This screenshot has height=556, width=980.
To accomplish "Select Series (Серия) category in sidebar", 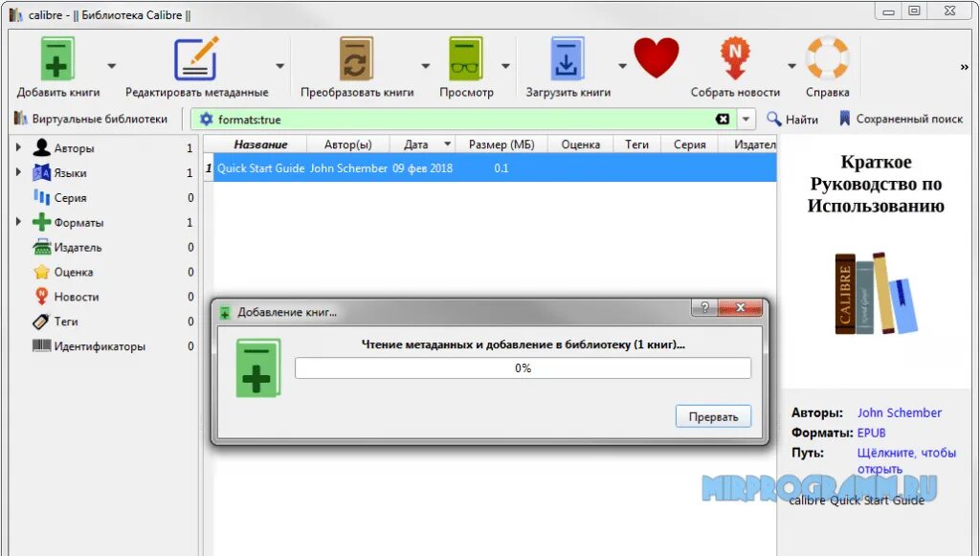I will click(70, 197).
